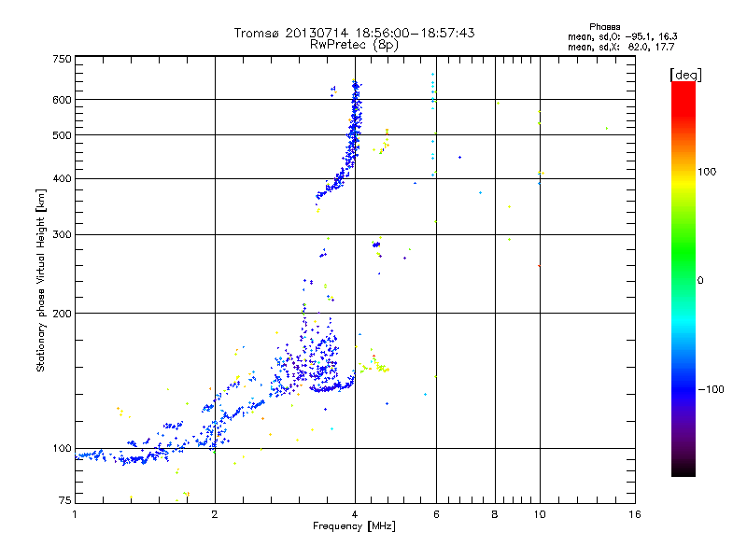The image size is (747, 560).
Task: Click the 'Frequency [MHz]' x-axis label
Action: [x=354, y=526]
